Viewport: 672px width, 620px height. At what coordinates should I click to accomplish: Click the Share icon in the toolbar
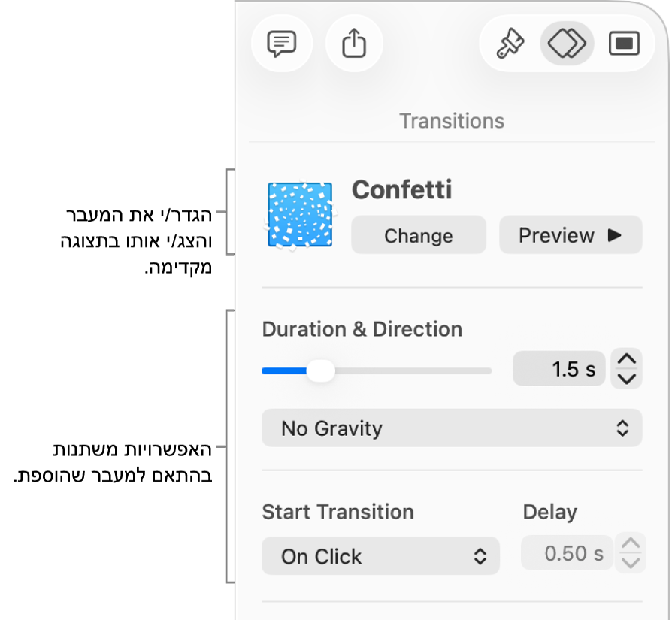pos(354,44)
